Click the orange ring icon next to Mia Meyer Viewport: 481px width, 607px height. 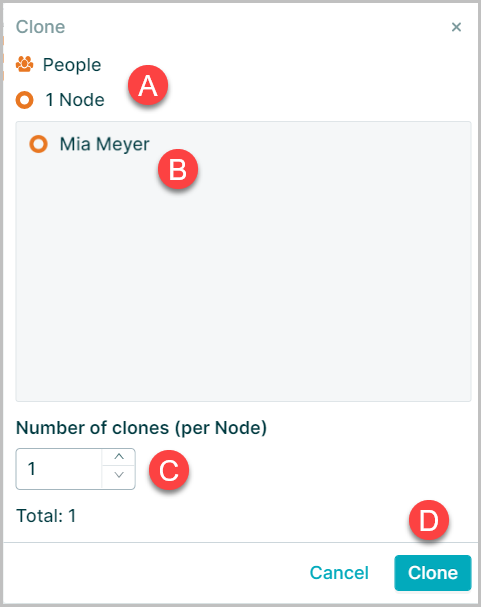(x=38, y=144)
